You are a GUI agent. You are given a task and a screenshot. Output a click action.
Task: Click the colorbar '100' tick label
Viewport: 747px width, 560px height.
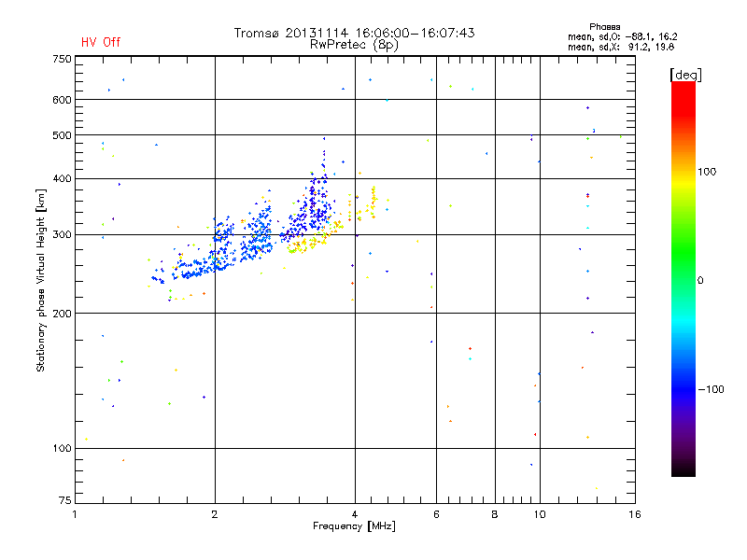[707, 172]
